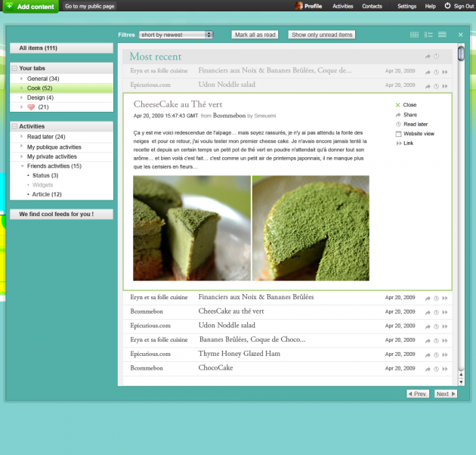Click Mark all as read button
Image resolution: width=476 pixels, height=455 pixels.
click(255, 35)
